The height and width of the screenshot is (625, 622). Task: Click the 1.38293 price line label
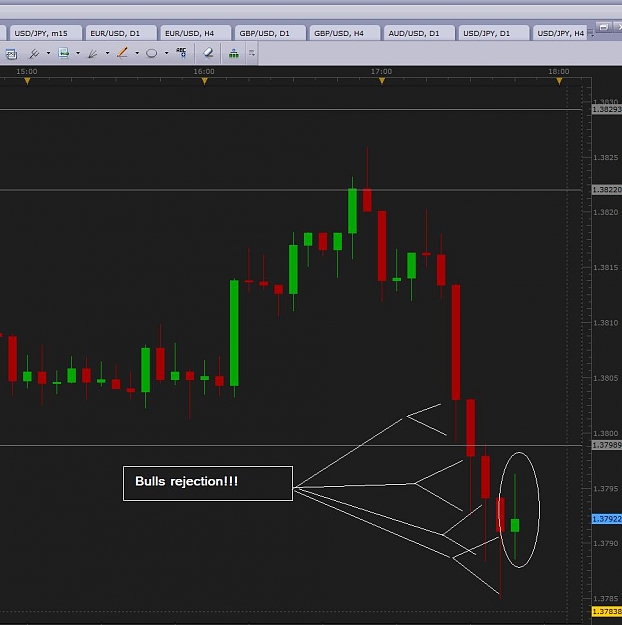(606, 110)
